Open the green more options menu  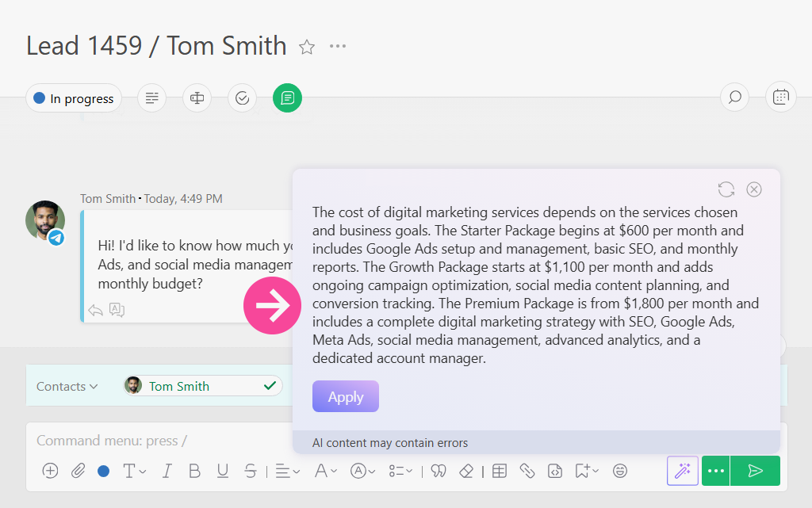[716, 471]
